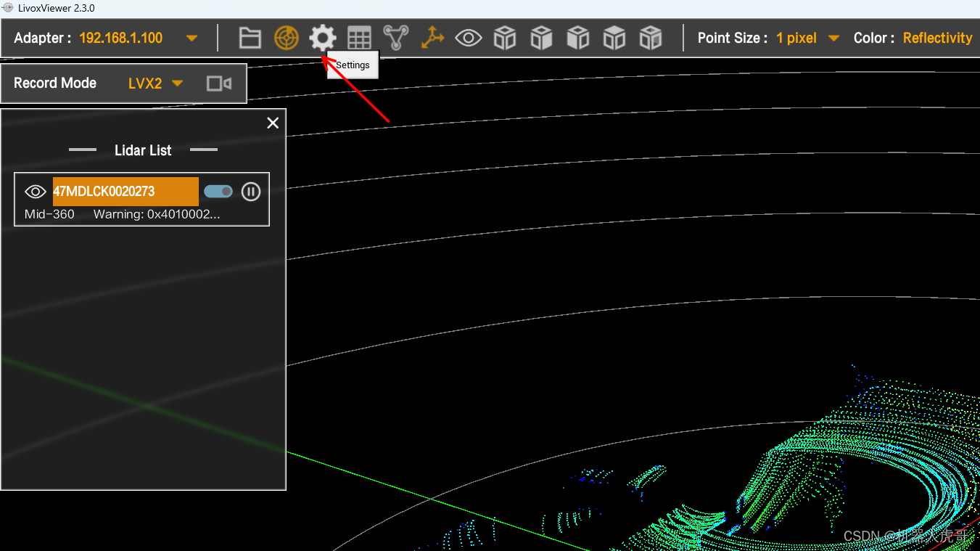This screenshot has width=980, height=551.
Task: Expand the Adapter IP address dropdown
Action: coord(192,38)
